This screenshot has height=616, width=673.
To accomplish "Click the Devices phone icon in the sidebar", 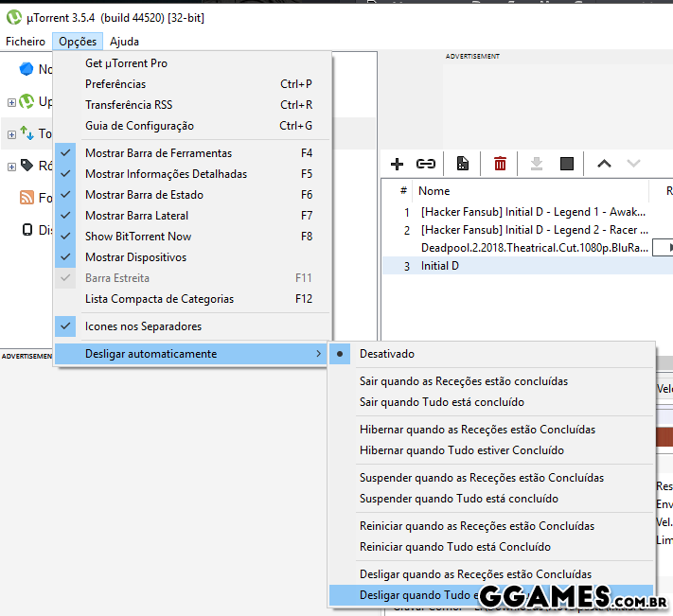I will coord(27,229).
